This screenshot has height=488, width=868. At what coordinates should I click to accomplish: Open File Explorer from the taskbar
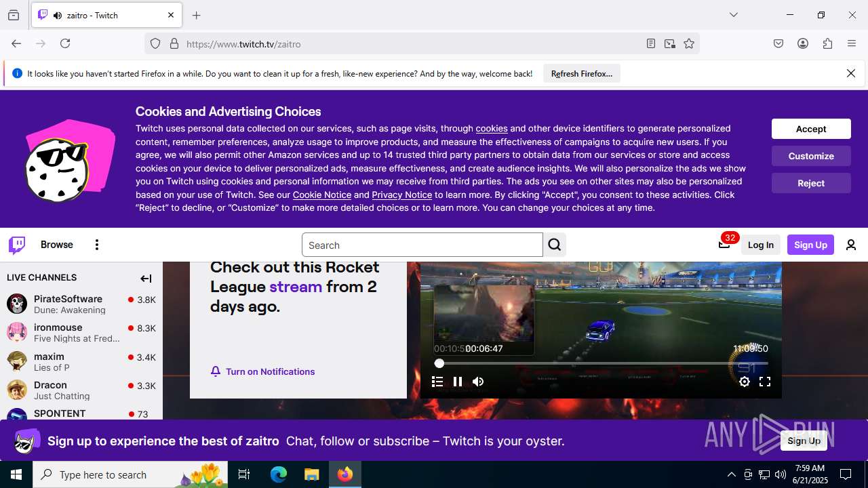point(311,474)
